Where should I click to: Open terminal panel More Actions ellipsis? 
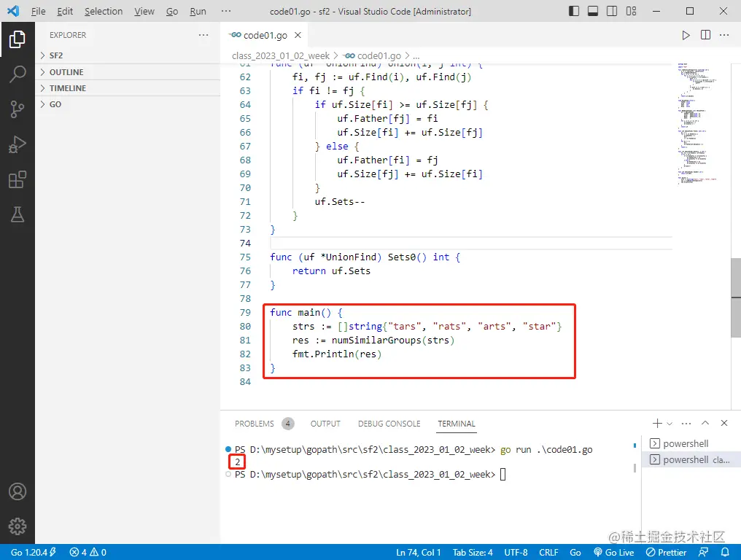pyautogui.click(x=686, y=424)
